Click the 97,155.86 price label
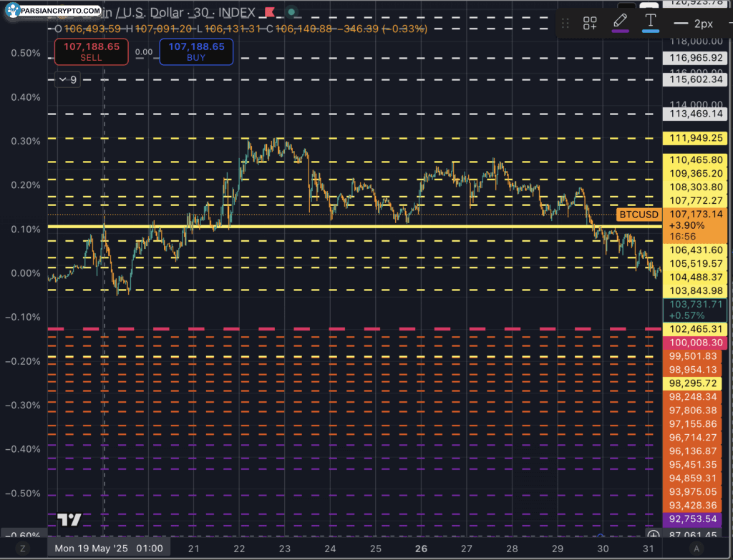This screenshot has height=560, width=733. (692, 424)
